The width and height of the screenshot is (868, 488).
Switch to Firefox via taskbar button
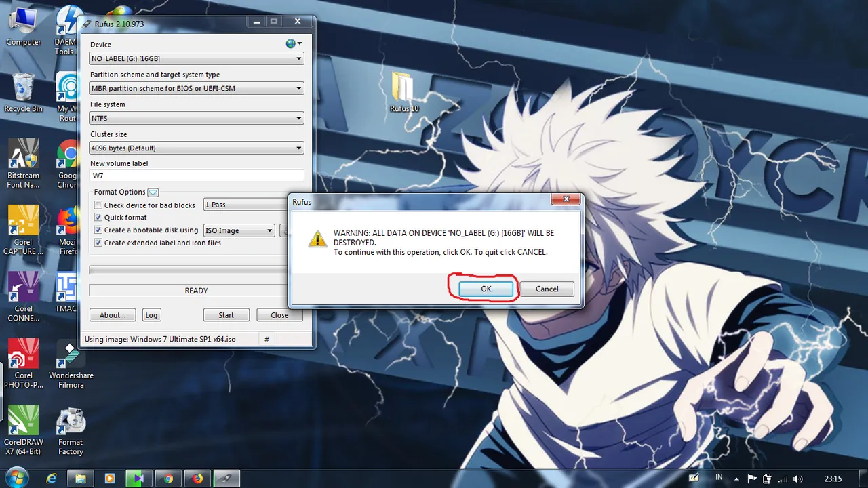197,478
